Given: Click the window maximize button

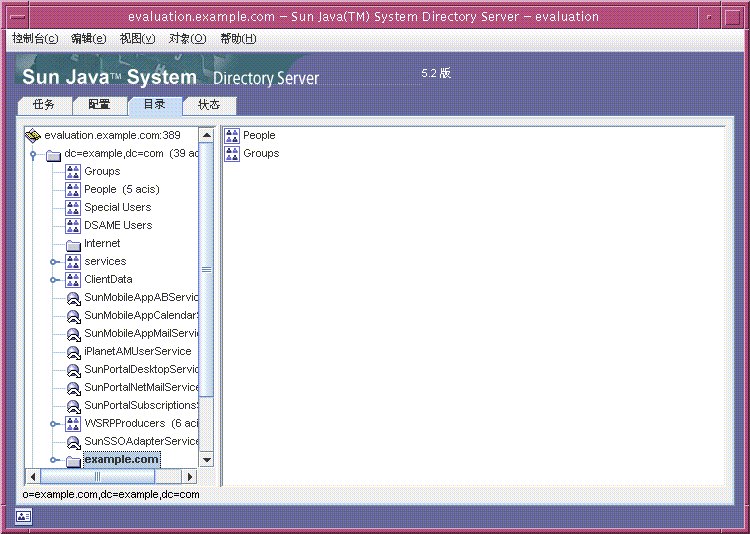Looking at the screenshot, I should pos(732,17).
